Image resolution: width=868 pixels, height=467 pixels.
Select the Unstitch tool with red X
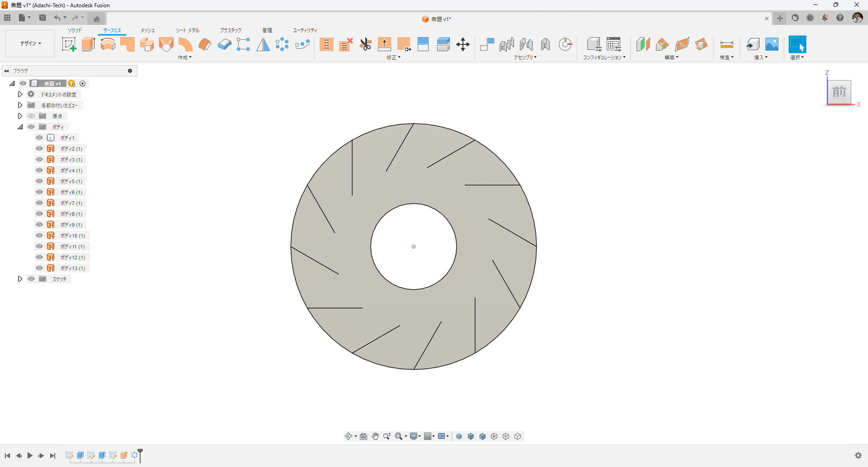(346, 44)
